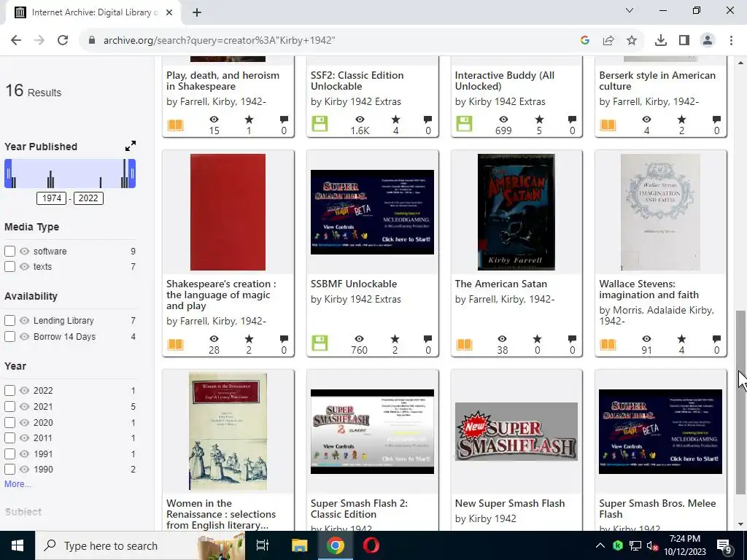Share this page via share icon
The width and height of the screenshot is (747, 560).
[x=608, y=41]
